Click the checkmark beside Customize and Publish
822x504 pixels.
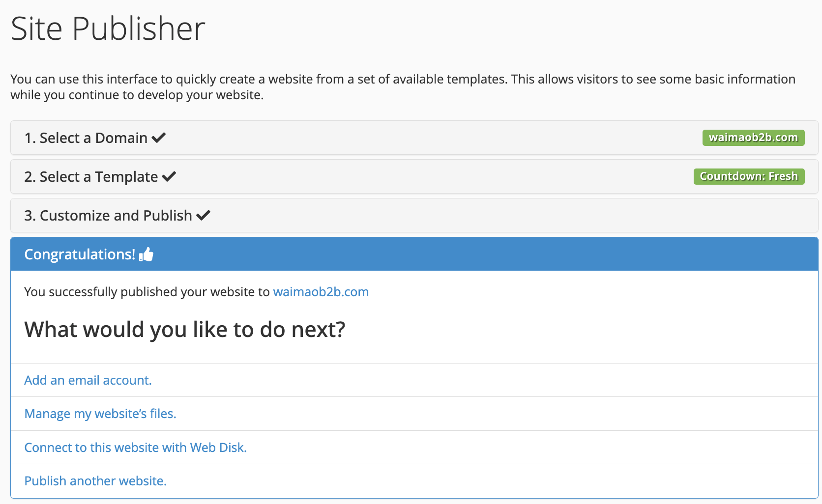(203, 216)
